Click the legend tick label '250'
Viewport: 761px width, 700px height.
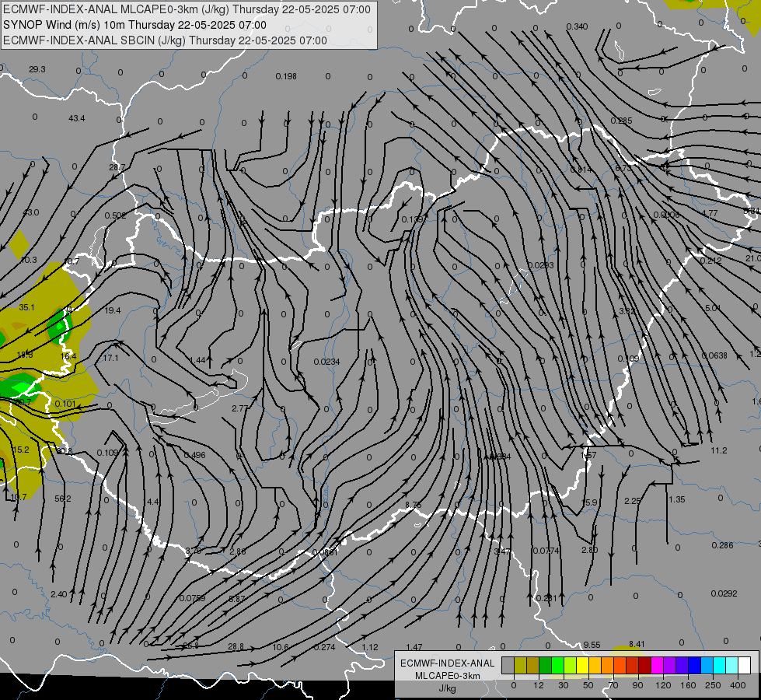coord(713,685)
